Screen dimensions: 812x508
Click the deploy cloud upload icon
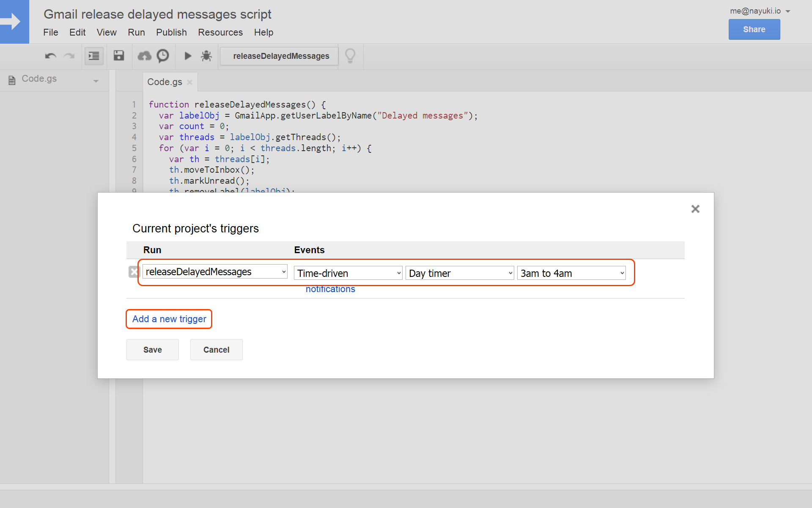coord(145,55)
